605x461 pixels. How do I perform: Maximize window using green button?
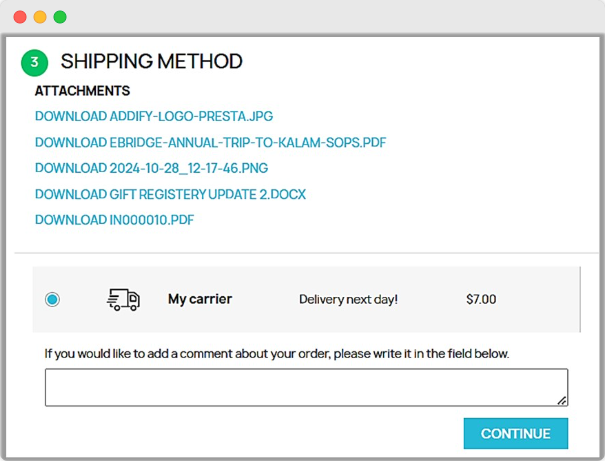(x=60, y=17)
